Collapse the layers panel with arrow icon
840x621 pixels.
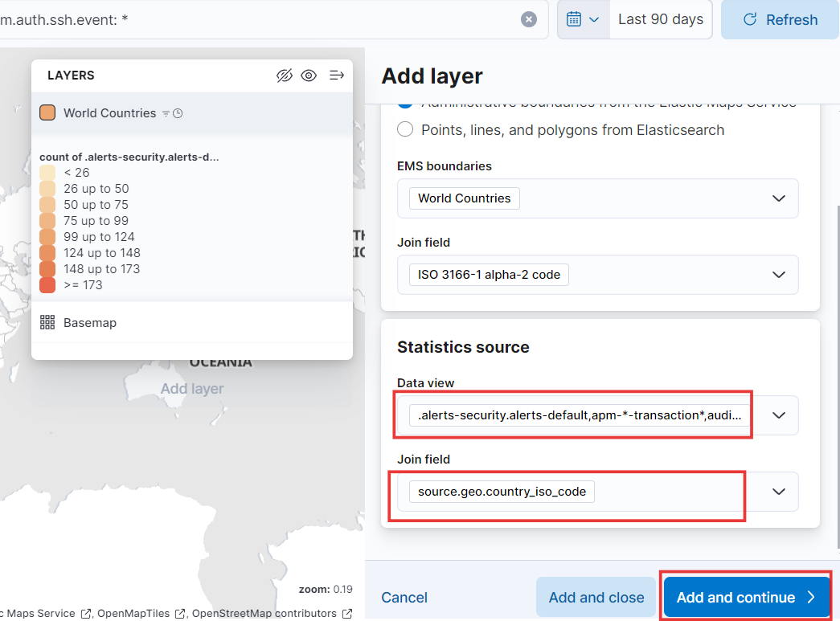click(x=337, y=76)
